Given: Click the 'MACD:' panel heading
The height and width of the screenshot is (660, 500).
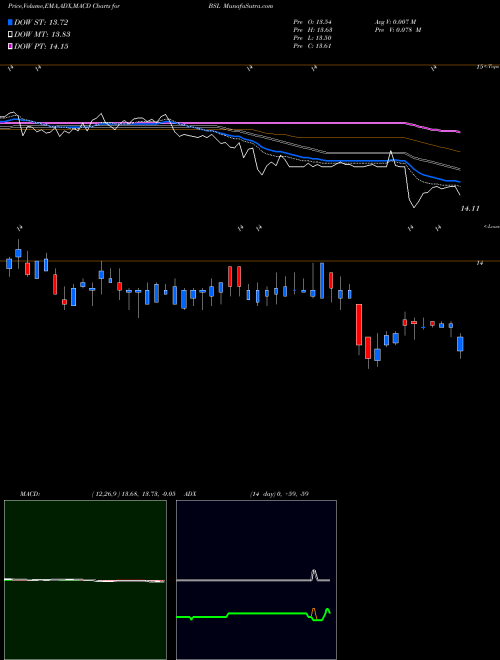Looking at the screenshot, I should (30, 494).
